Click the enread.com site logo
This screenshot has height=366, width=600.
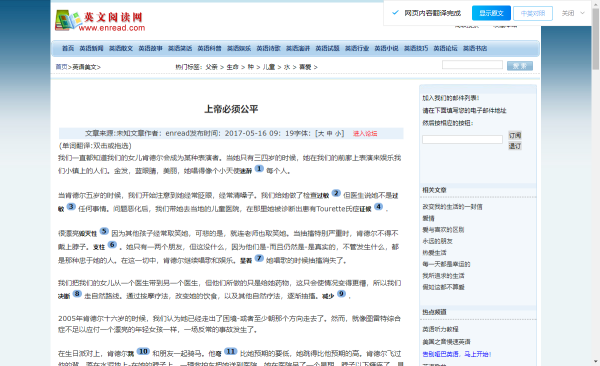[x=100, y=21]
